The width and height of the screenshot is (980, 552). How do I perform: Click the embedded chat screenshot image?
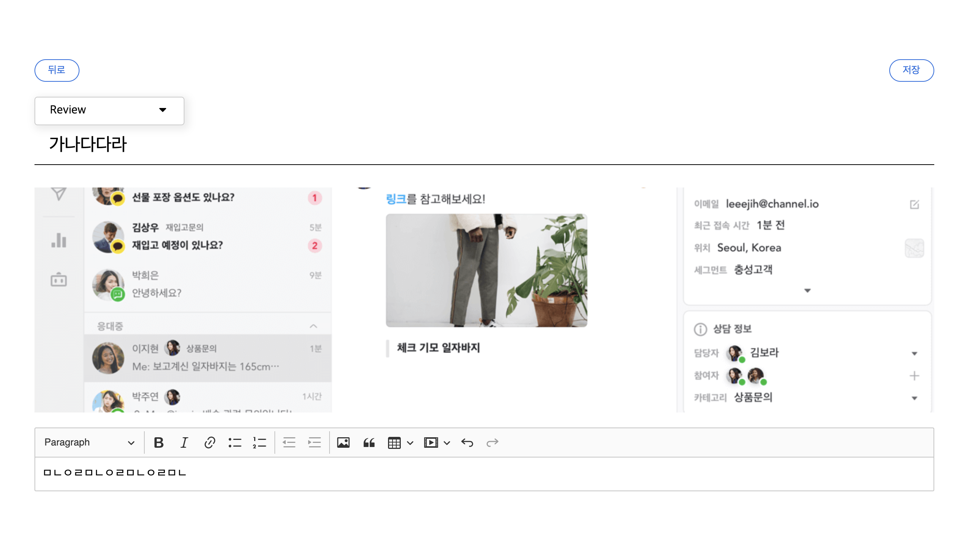click(x=483, y=299)
